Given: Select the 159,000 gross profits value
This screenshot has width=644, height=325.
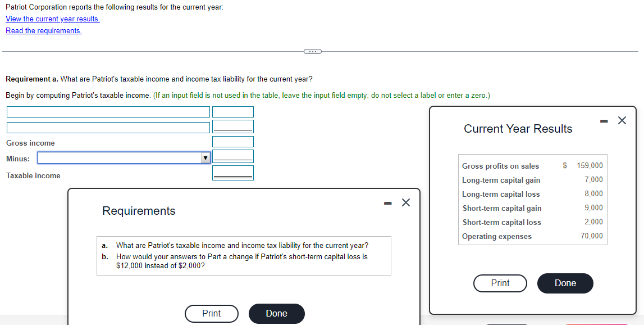Looking at the screenshot, I should click(590, 166).
